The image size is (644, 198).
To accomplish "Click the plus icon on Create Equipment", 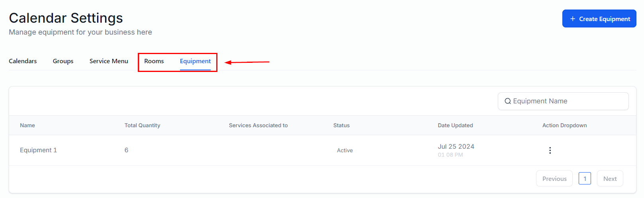I will click(x=573, y=19).
